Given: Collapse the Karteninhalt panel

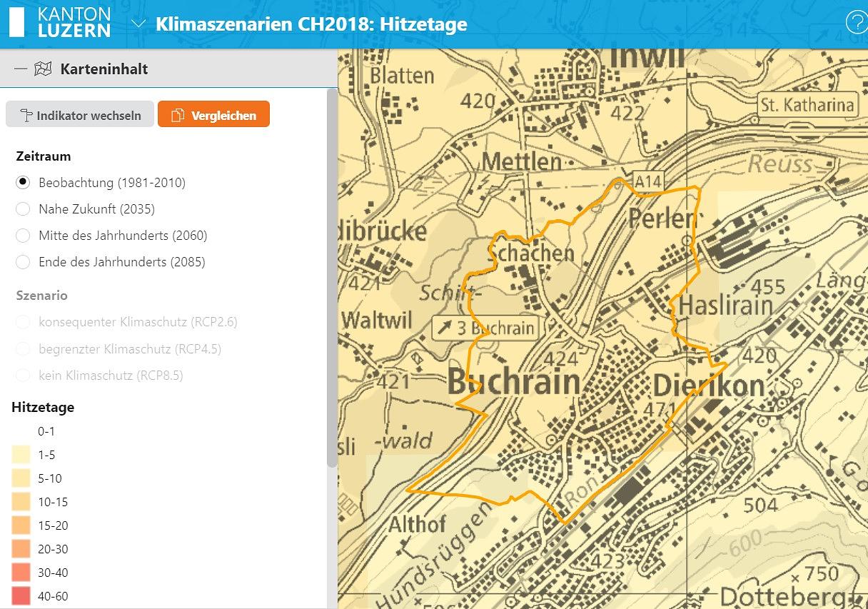Looking at the screenshot, I should 20,69.
